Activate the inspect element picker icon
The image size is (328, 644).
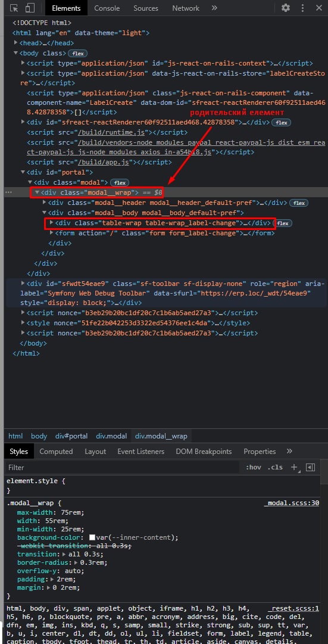[x=14, y=8]
